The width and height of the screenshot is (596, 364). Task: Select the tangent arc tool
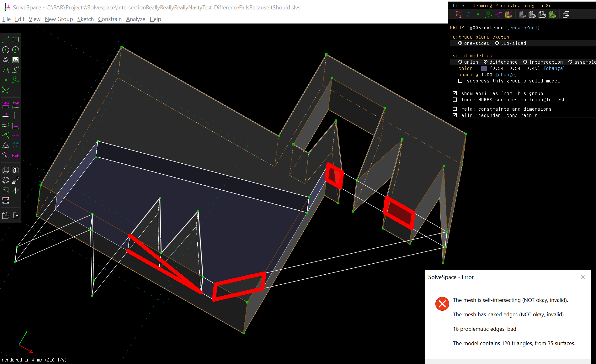pos(6,70)
